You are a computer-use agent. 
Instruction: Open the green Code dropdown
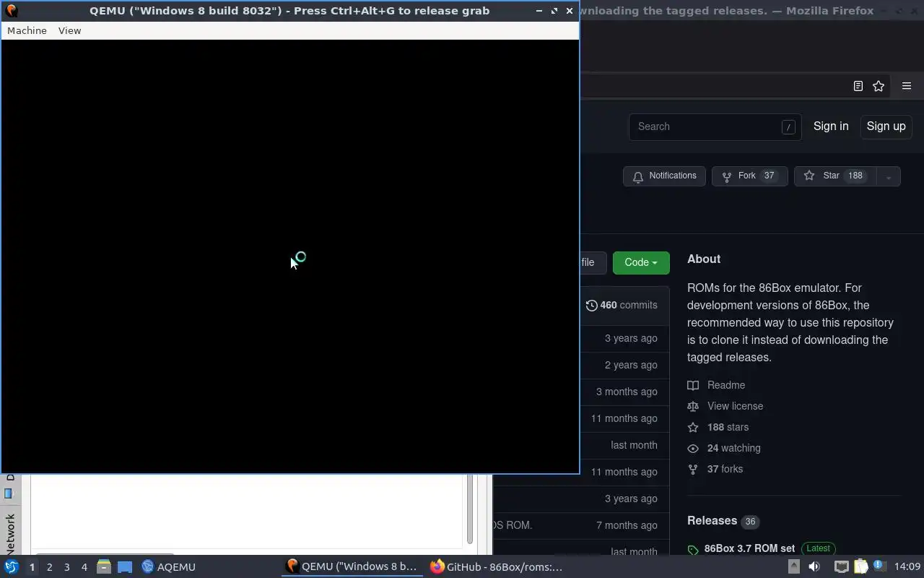(x=641, y=262)
